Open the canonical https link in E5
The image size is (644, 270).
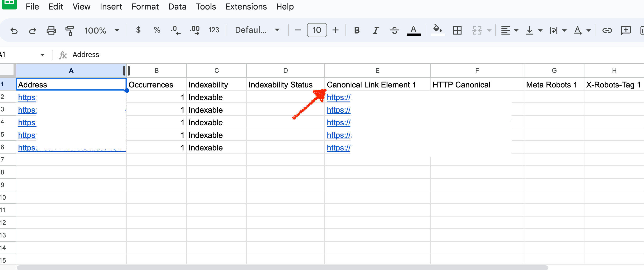coord(339,135)
